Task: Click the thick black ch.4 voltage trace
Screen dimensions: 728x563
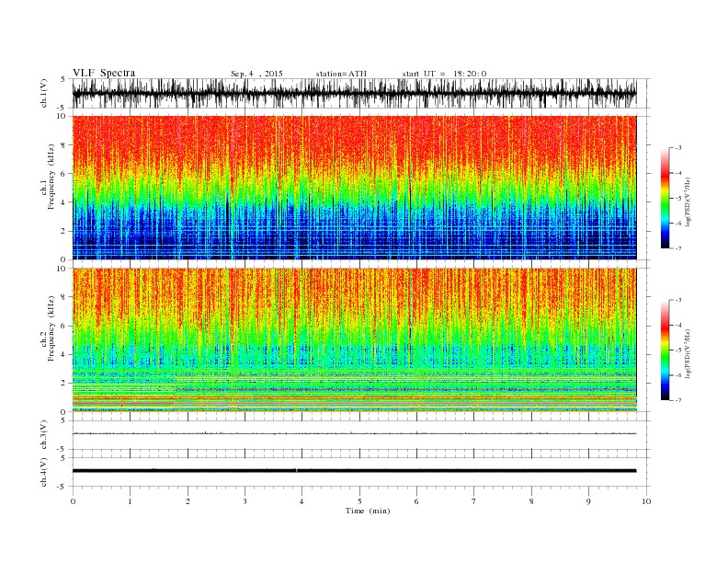Action: (354, 471)
